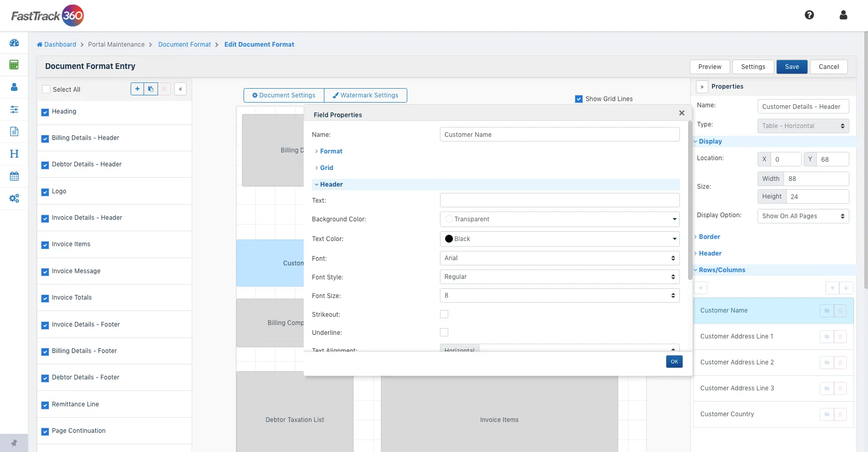Delete the Customer Name row
The width and height of the screenshot is (868, 452).
(840, 310)
